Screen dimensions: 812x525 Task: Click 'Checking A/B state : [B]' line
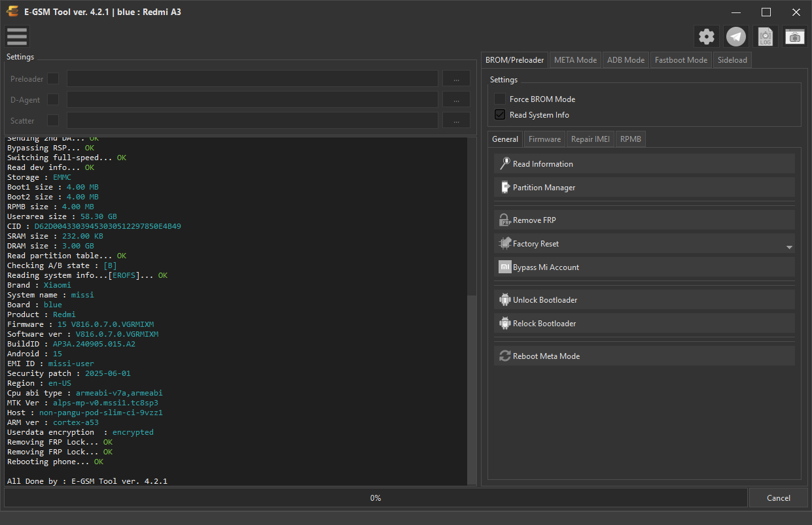pyautogui.click(x=62, y=265)
